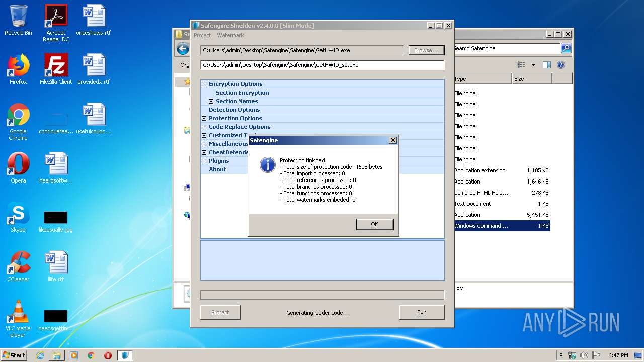Image resolution: width=644 pixels, height=362 pixels.
Task: Close the Safengine message dialog
Action: point(393,140)
